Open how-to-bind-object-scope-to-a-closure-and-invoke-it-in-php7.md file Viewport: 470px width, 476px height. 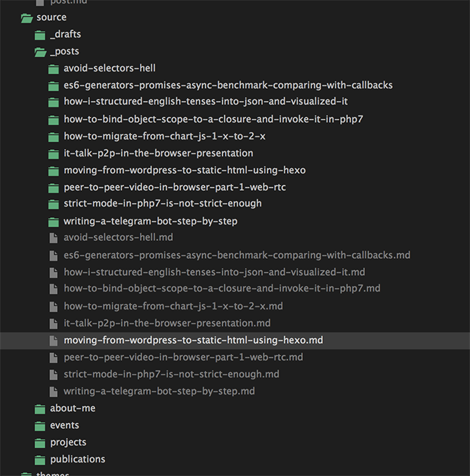(x=221, y=289)
